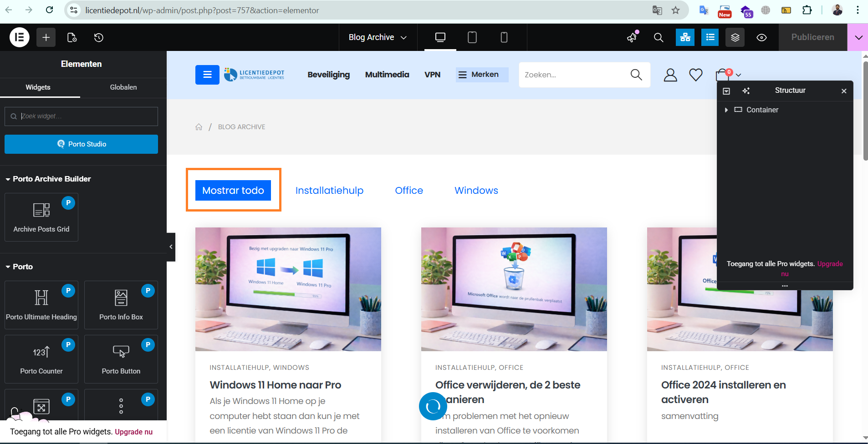Click the add element plus icon

pos(46,37)
